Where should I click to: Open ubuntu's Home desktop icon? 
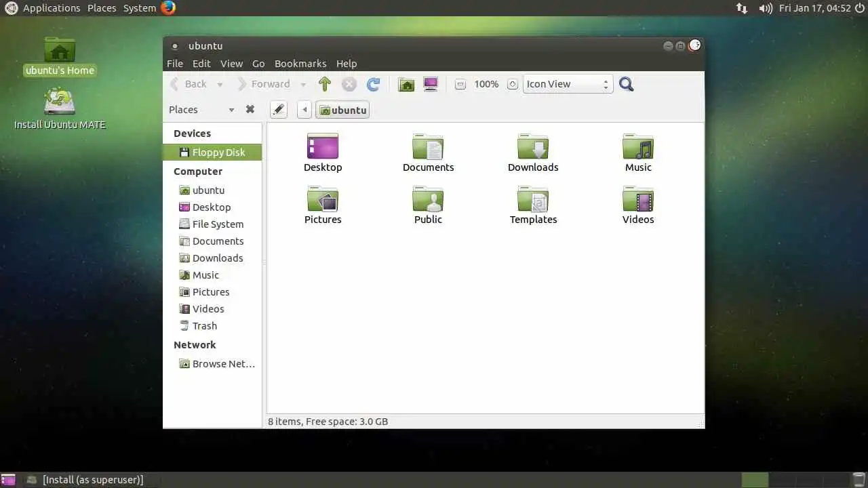pyautogui.click(x=60, y=56)
